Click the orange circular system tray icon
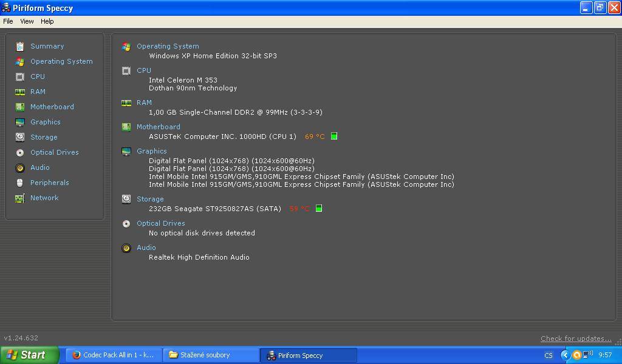 click(x=577, y=355)
